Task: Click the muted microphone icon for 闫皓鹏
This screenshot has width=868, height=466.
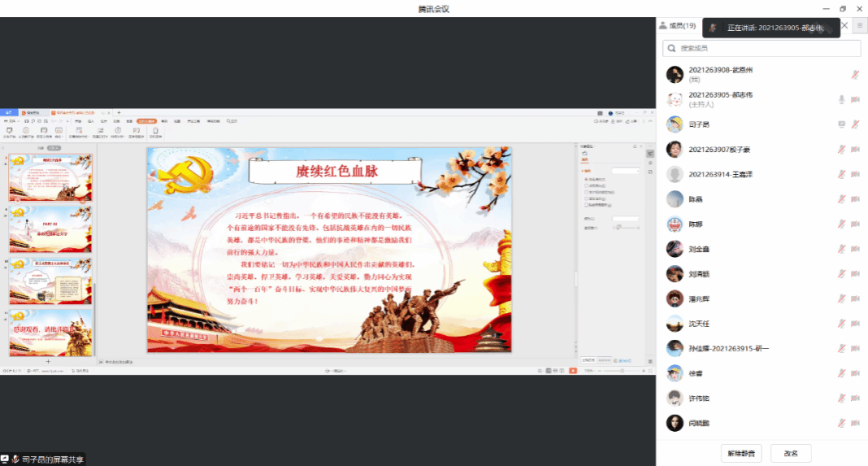Action: [840, 423]
